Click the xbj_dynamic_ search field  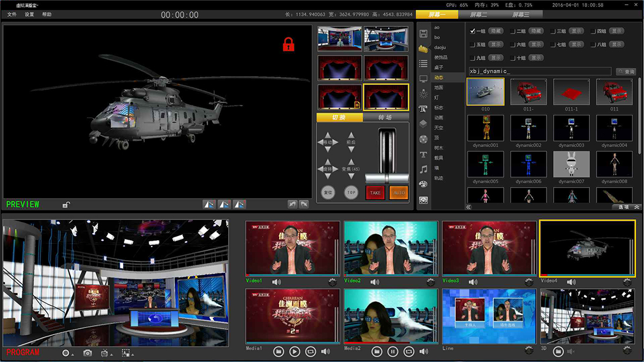coord(540,71)
